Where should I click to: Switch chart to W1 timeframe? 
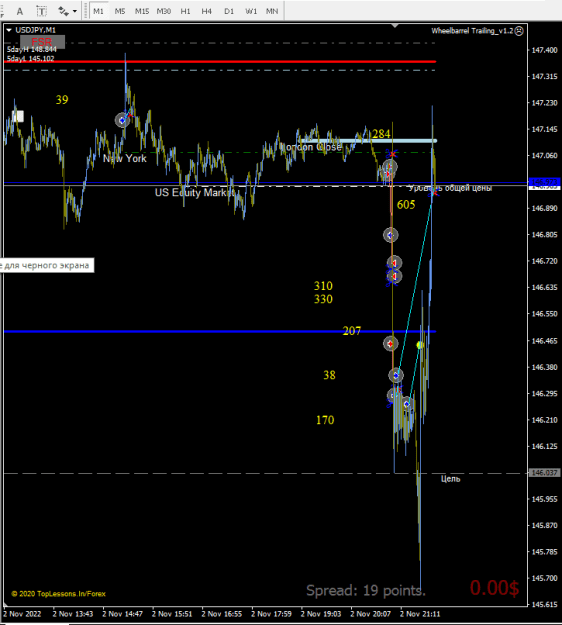click(251, 11)
